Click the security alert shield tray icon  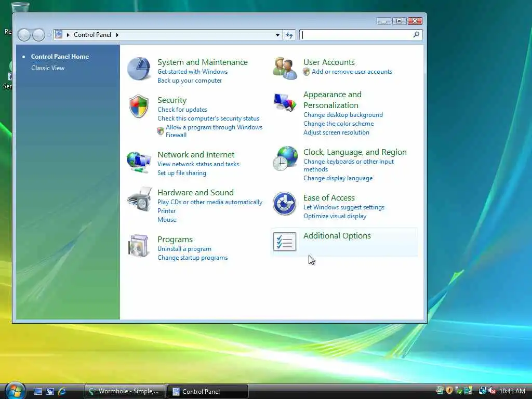[449, 391]
